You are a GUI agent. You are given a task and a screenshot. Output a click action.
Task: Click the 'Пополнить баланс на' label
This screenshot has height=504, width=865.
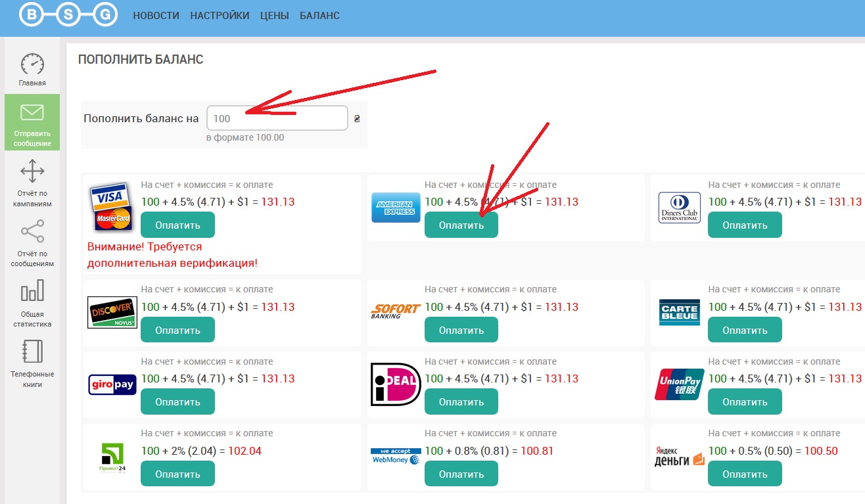[141, 118]
